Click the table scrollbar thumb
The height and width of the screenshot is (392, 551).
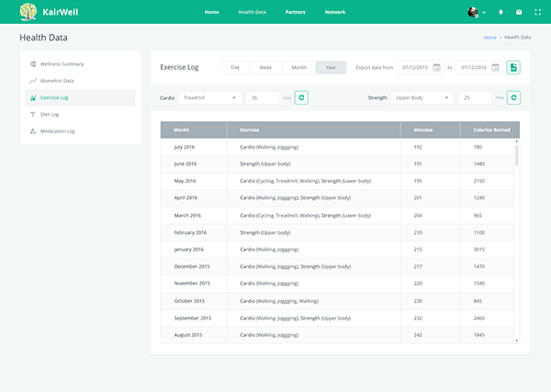click(516, 155)
